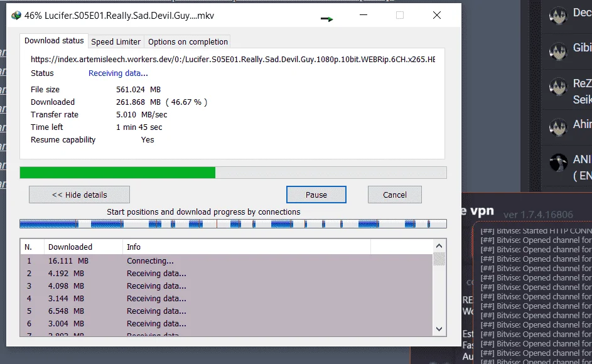
Task: Select connection row 6 with 3.004 MB
Action: [226, 324]
